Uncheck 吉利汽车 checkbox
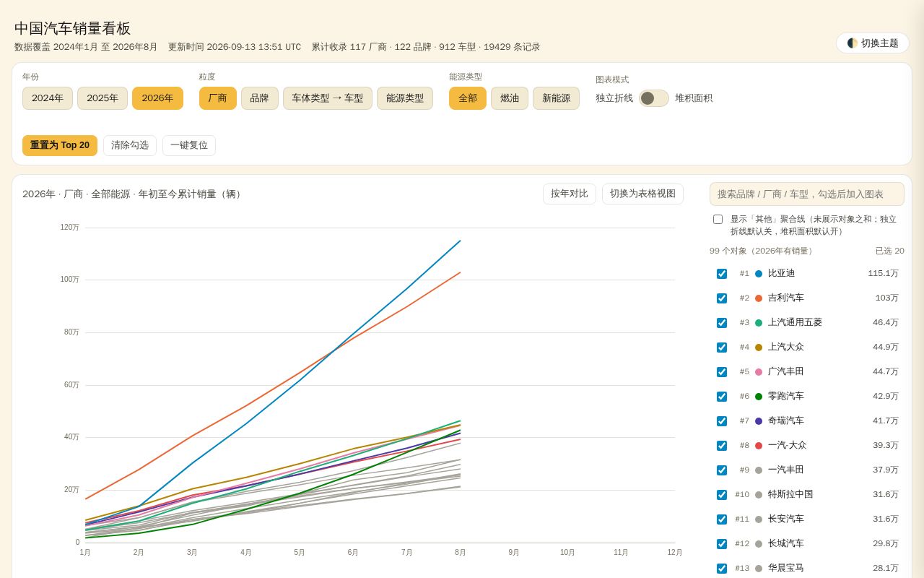This screenshot has width=924, height=578. 722,298
